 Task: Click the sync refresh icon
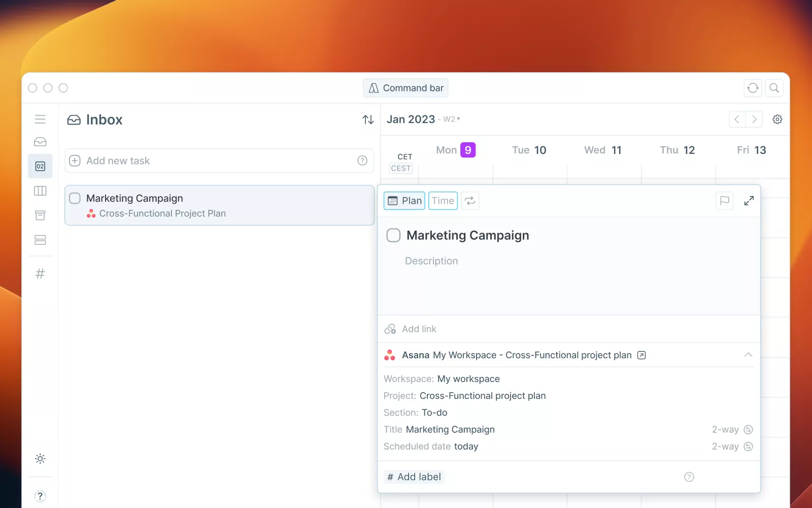pyautogui.click(x=753, y=88)
